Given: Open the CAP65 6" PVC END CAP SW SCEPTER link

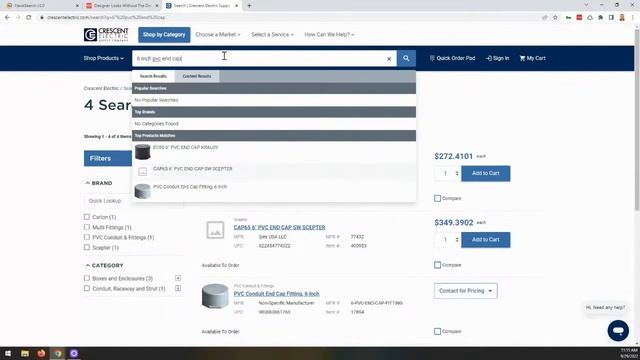Looking at the screenshot, I should tap(280, 227).
